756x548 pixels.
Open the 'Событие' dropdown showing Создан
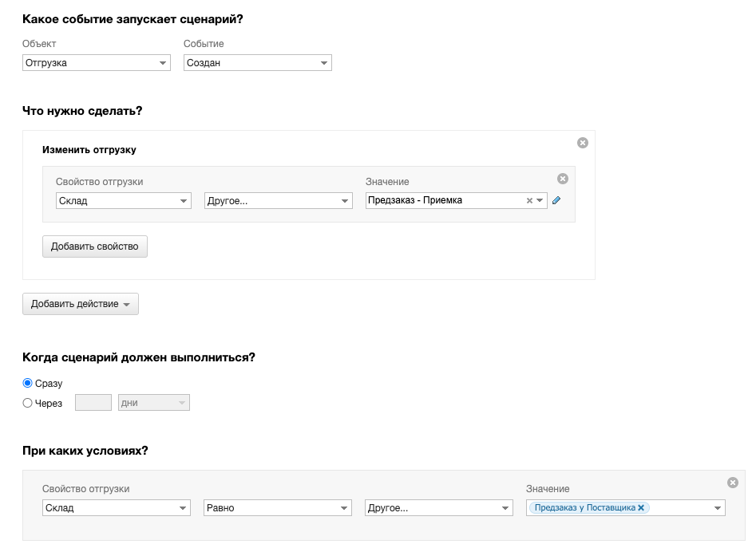click(x=257, y=63)
